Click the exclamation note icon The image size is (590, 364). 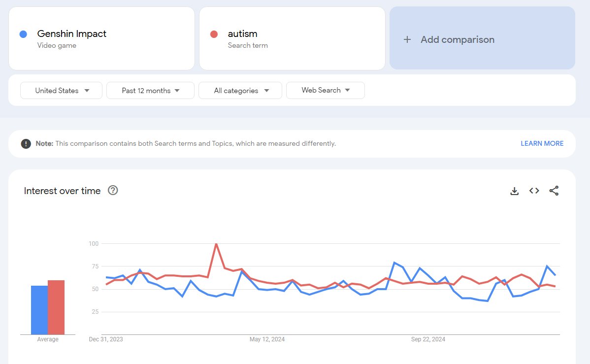click(x=26, y=144)
